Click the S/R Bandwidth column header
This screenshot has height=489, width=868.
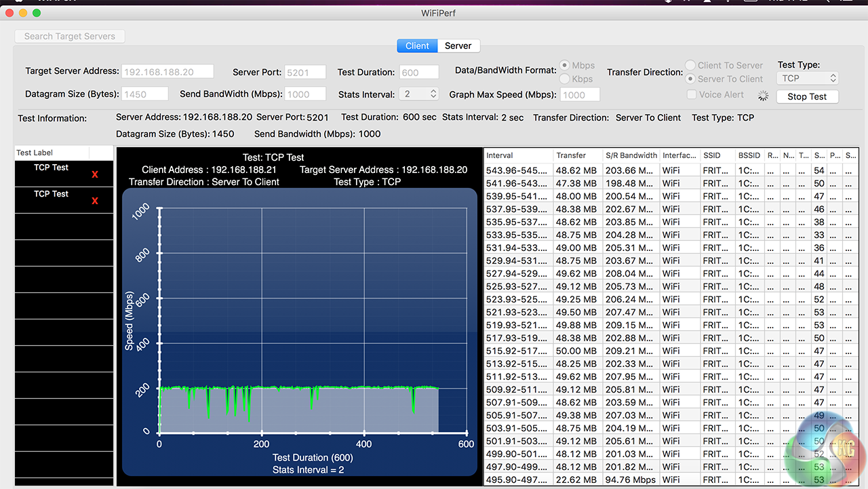tap(631, 155)
